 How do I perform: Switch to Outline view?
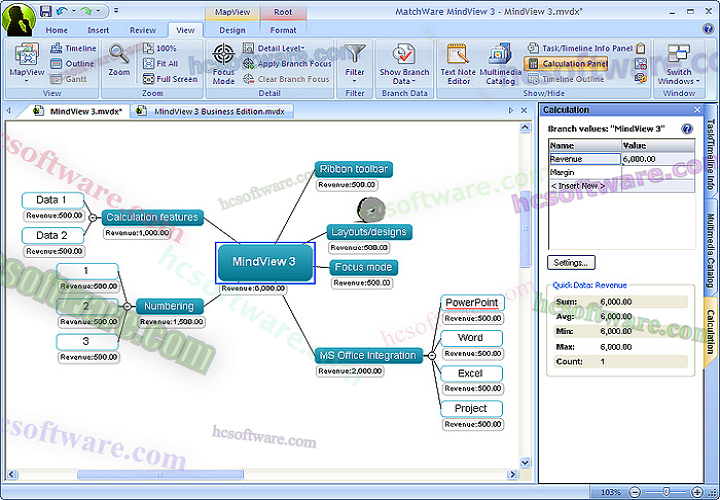tap(72, 64)
